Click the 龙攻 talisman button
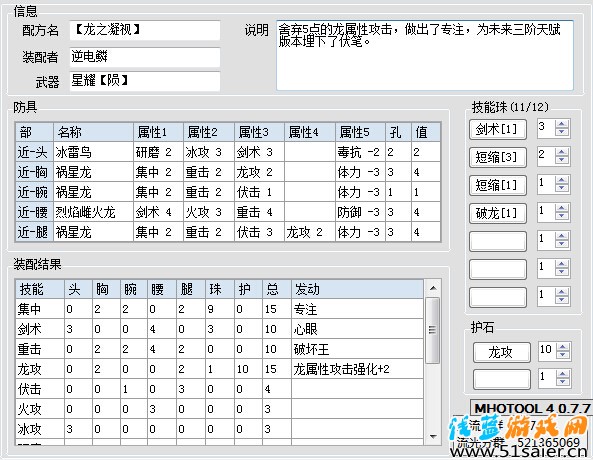The width and height of the screenshot is (593, 460). pos(501,353)
